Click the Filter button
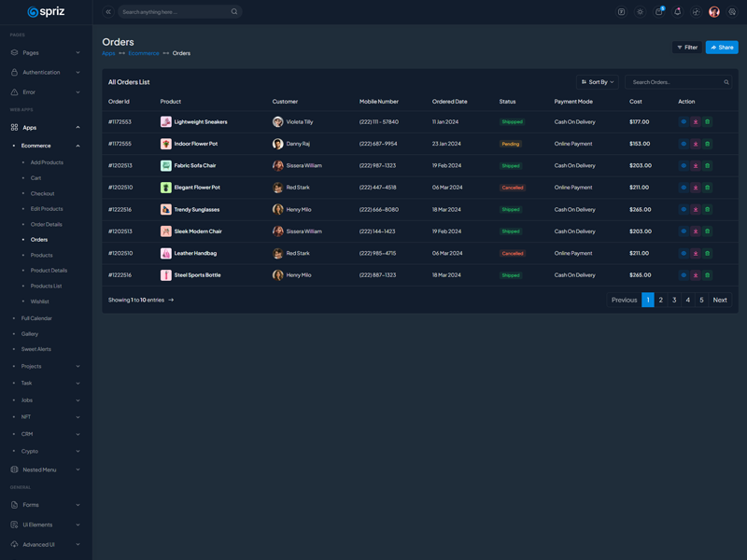Image resolution: width=747 pixels, height=560 pixels. tap(687, 47)
